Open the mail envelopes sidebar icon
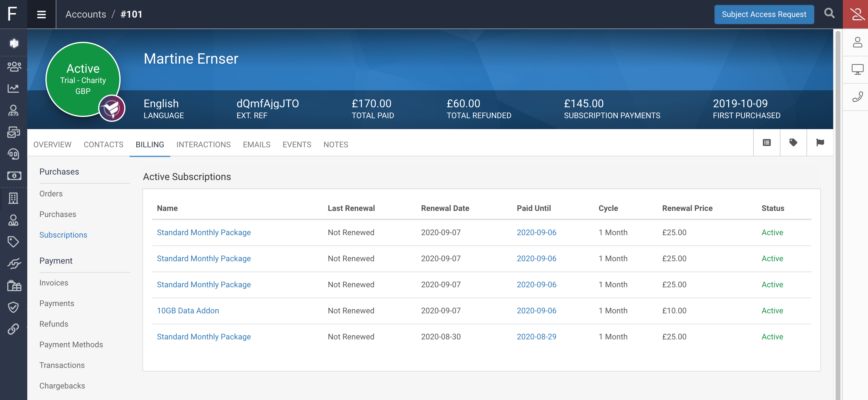 click(x=13, y=132)
